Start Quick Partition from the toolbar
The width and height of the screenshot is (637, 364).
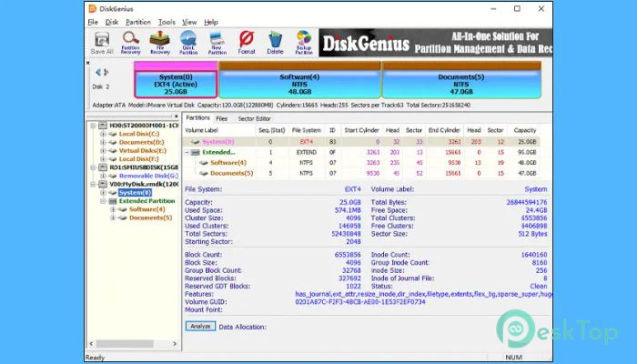click(x=188, y=43)
